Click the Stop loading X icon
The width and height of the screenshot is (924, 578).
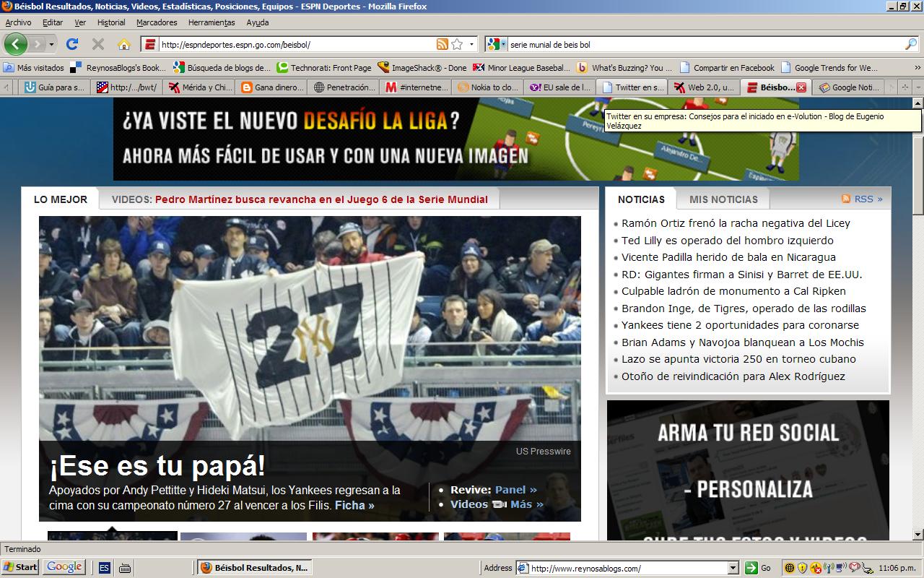tap(98, 44)
